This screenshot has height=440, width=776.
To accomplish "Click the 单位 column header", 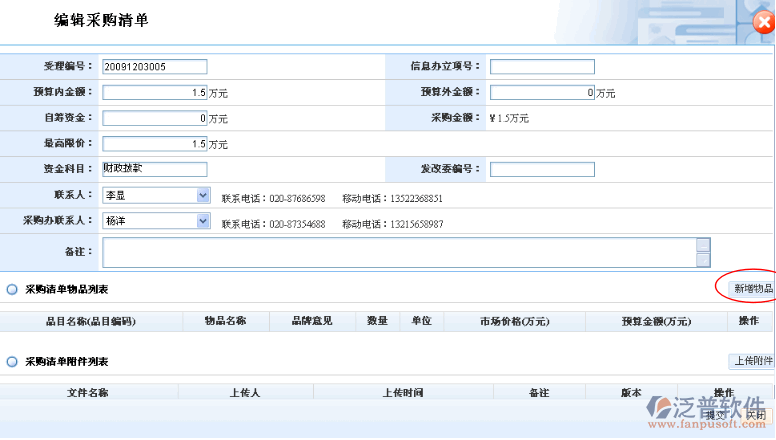I will pos(422,321).
